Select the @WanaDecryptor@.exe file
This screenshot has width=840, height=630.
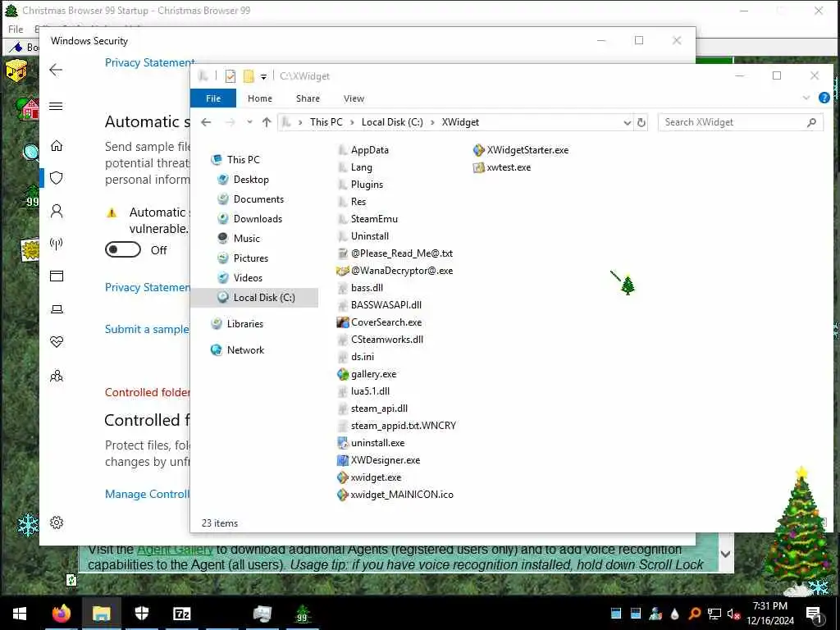[x=395, y=271]
